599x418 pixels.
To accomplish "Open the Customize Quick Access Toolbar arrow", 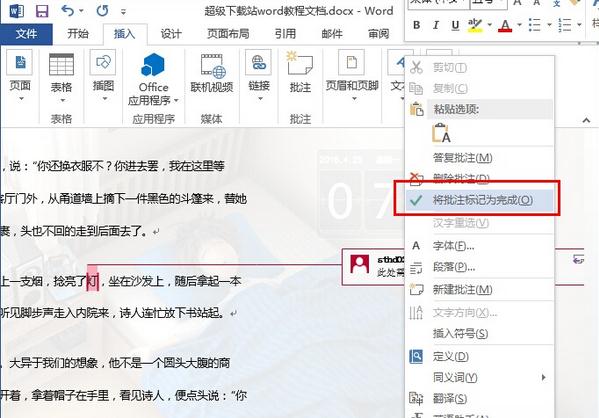I will (x=123, y=12).
